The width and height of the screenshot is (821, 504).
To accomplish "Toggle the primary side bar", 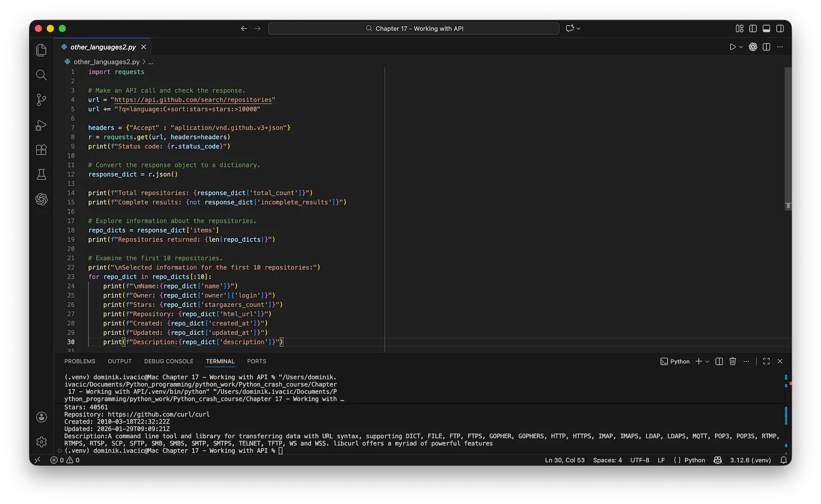I will click(x=753, y=29).
